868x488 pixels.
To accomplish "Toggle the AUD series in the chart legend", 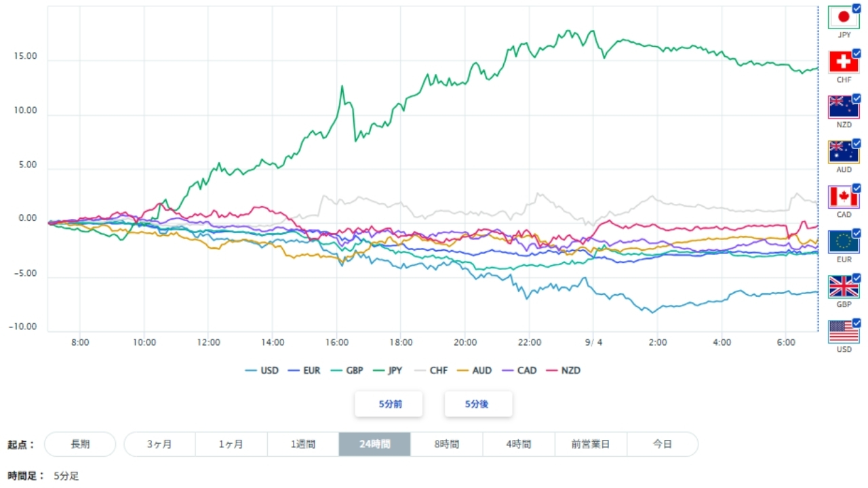I will pyautogui.click(x=473, y=370).
